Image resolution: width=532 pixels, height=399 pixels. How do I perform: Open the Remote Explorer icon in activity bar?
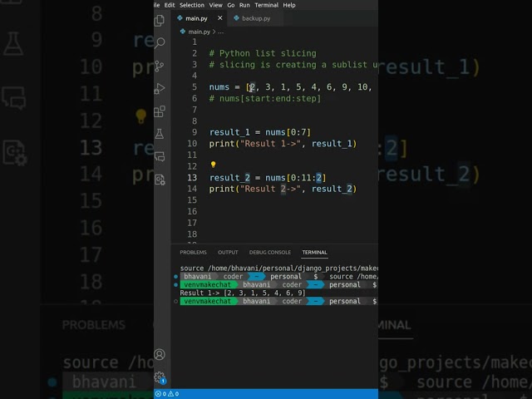[160, 156]
